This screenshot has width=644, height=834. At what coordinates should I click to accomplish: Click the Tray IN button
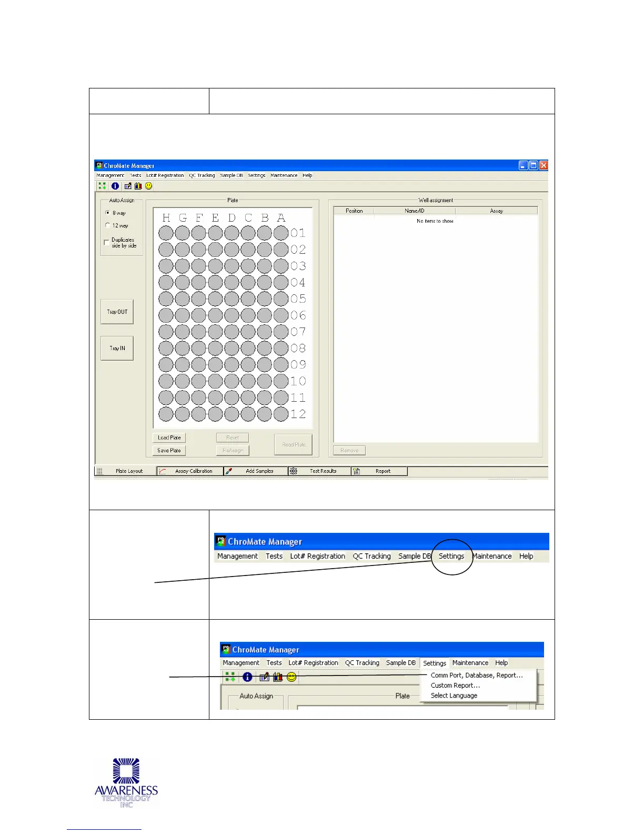(x=117, y=348)
